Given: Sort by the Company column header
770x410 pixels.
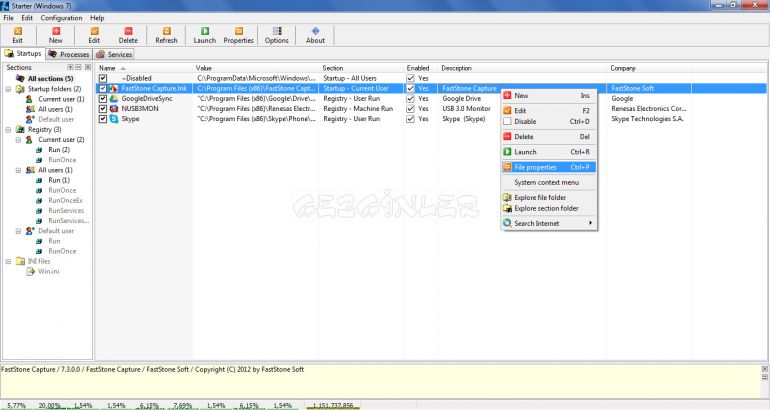Looking at the screenshot, I should point(649,68).
